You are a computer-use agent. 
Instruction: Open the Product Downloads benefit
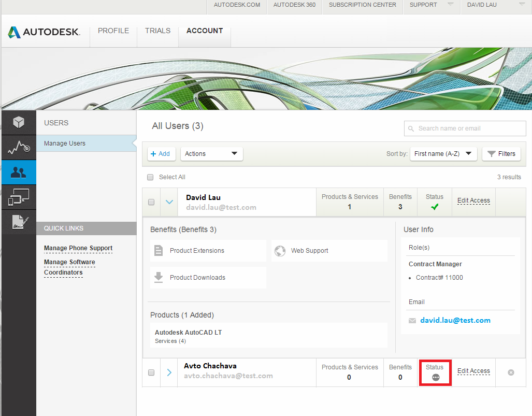(x=208, y=278)
